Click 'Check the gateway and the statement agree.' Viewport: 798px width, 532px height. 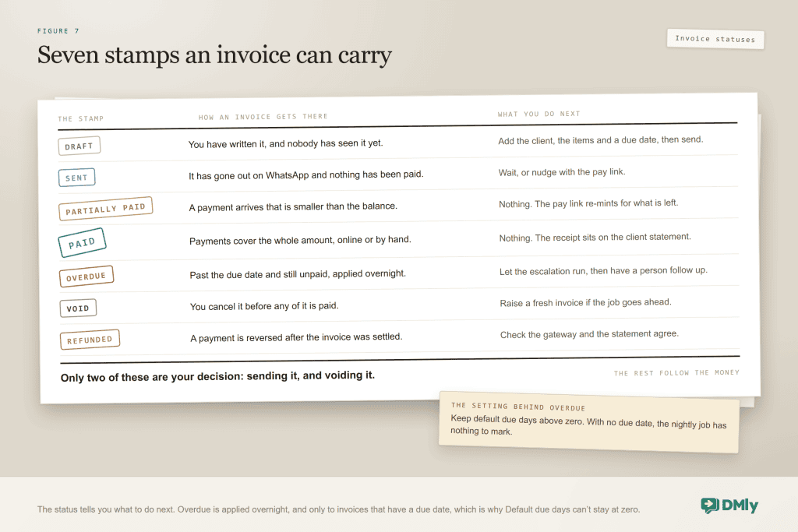(589, 334)
